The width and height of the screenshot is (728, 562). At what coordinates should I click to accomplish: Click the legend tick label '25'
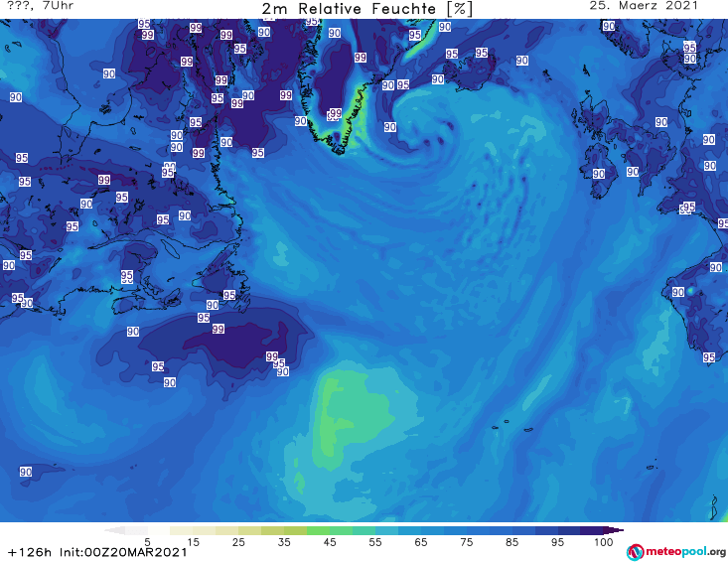pos(238,541)
